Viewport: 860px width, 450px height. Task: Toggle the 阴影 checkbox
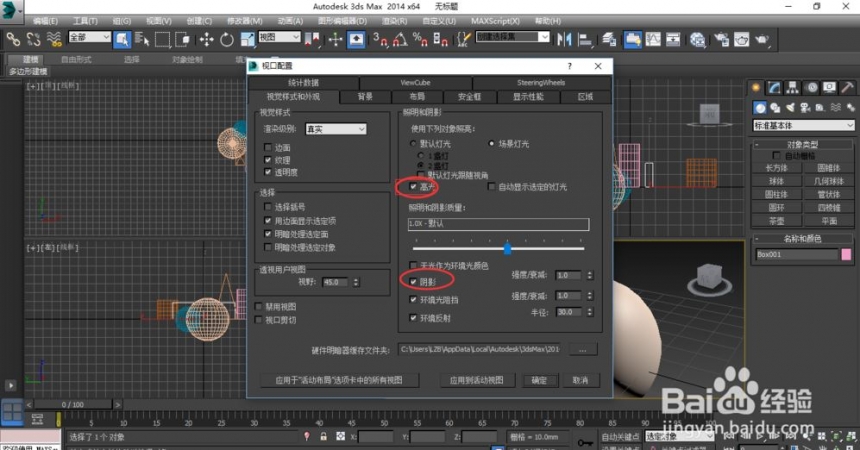point(413,282)
